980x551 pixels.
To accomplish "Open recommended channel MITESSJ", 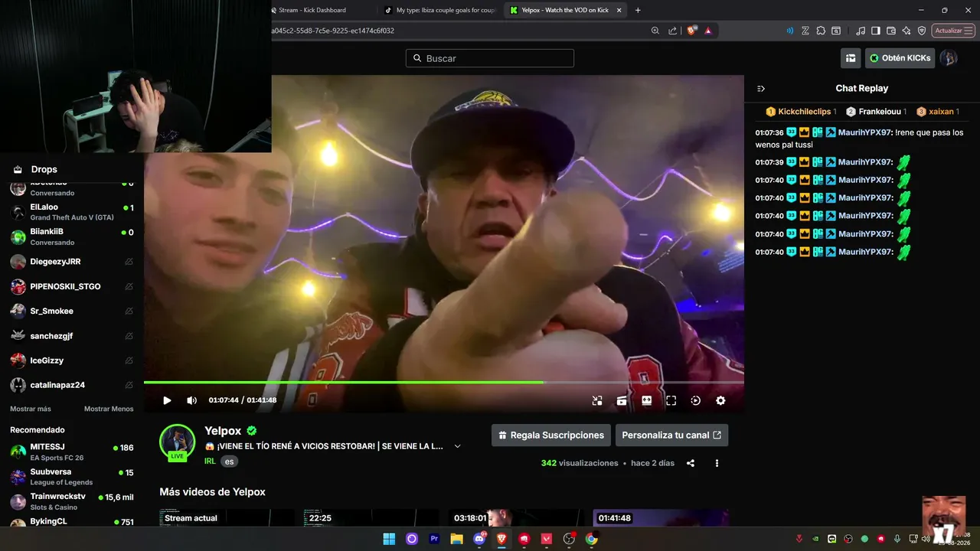I will coord(72,452).
